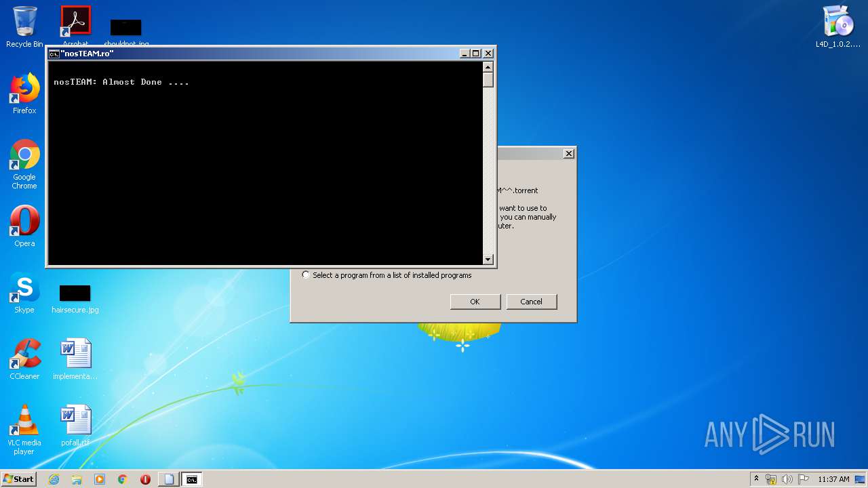
Task: Select the shouldnot.jpg desktop file
Action: coord(126,32)
